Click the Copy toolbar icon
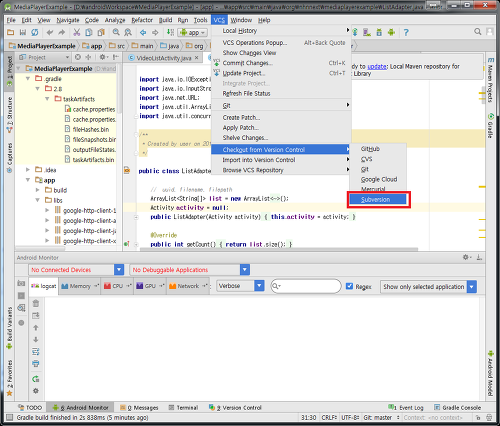Viewport: 500px width, 426px height. coord(89,32)
